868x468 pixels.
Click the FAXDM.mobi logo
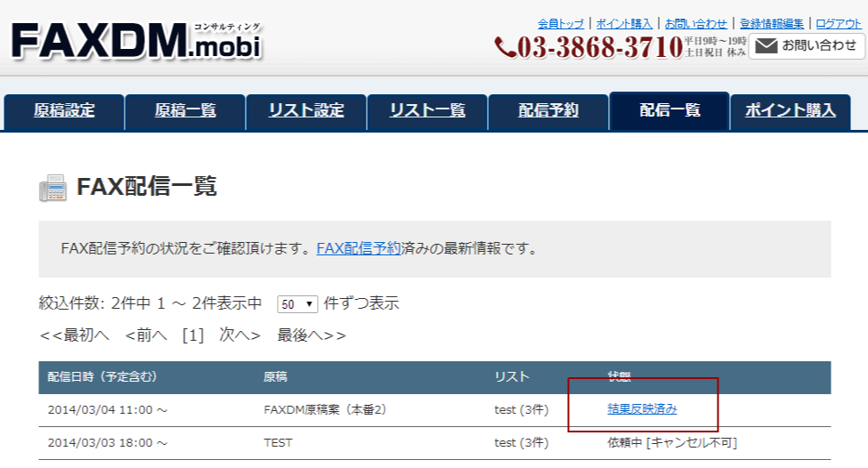click(x=137, y=42)
